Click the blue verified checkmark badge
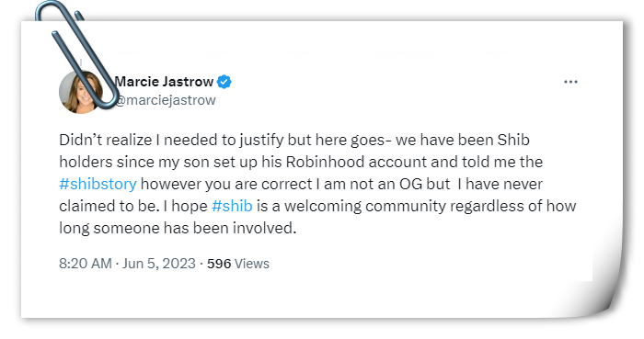Screen dimensions: 644x339 (224, 82)
